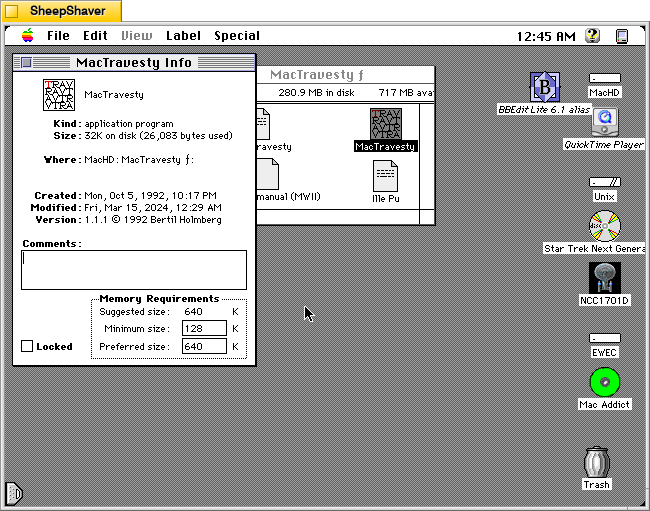The height and width of the screenshot is (511, 650).
Task: Open the Help balloon menu icon
Action: pyautogui.click(x=592, y=36)
